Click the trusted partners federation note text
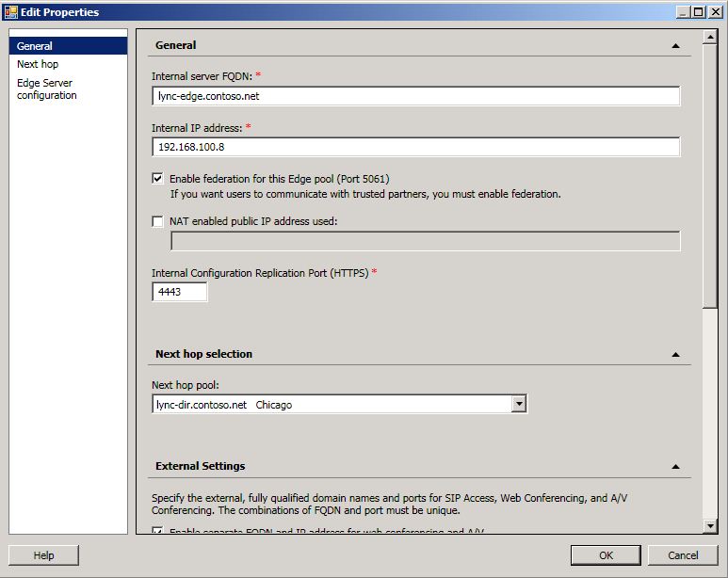This screenshot has height=578, width=728. [x=365, y=194]
